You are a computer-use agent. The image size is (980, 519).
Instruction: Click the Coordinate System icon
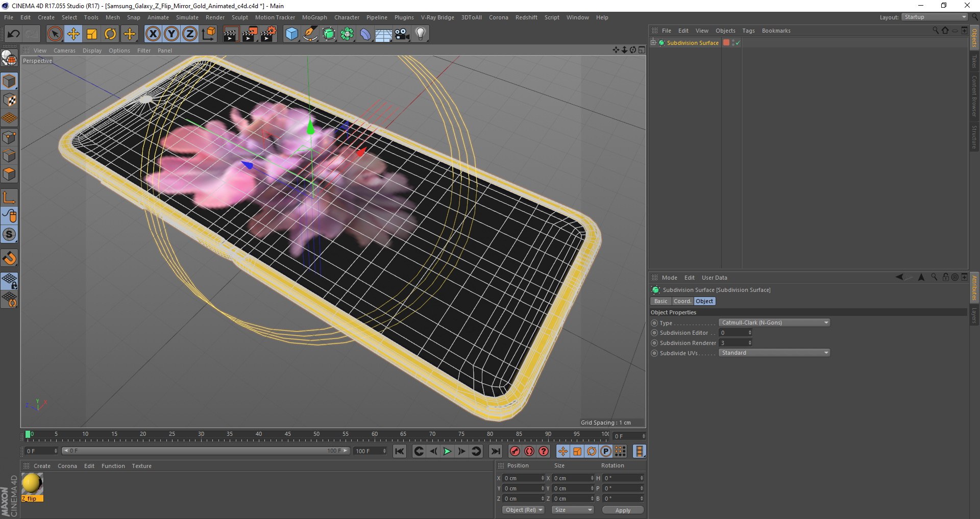pyautogui.click(x=208, y=34)
